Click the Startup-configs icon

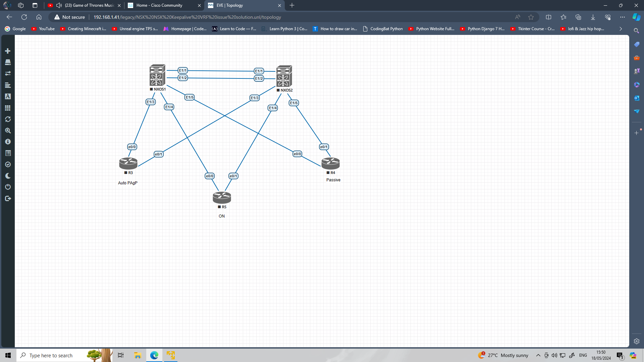[x=8, y=85]
